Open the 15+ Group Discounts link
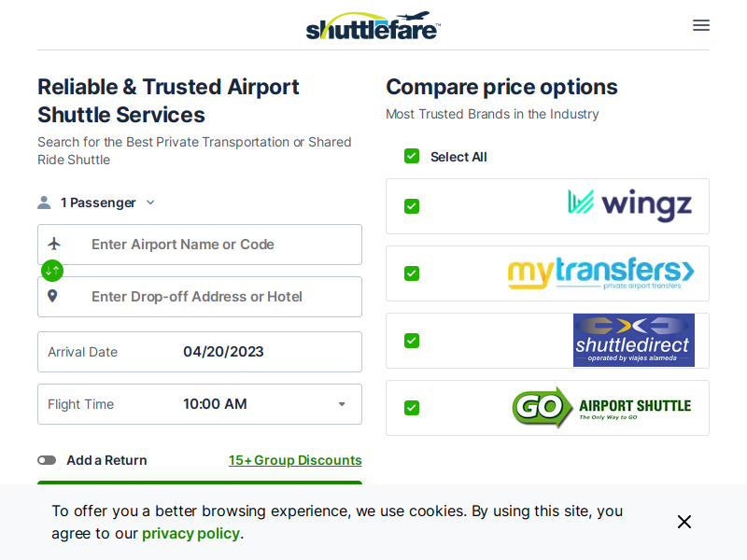The width and height of the screenshot is (747, 560). (295, 460)
